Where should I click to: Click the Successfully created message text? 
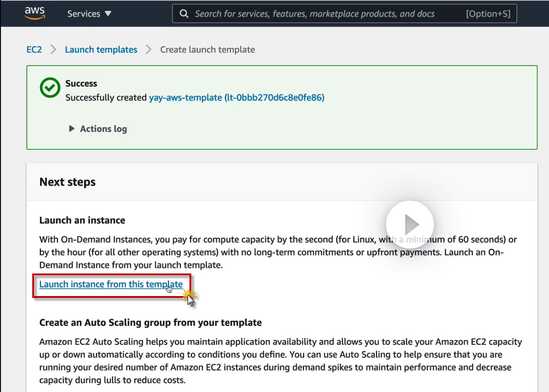(106, 98)
